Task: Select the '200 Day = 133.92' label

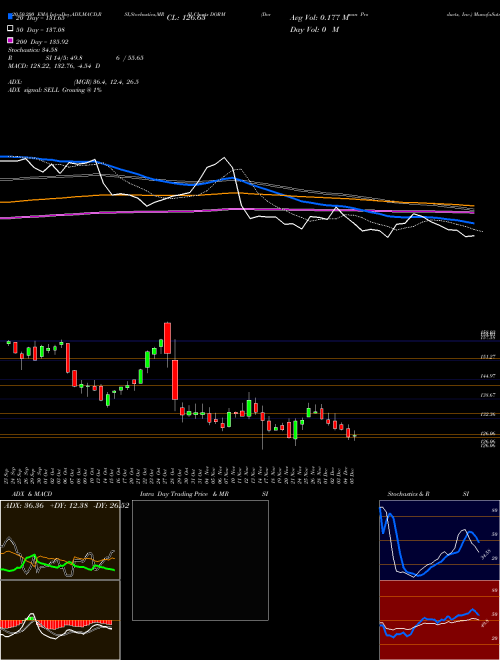Action: tap(43, 42)
